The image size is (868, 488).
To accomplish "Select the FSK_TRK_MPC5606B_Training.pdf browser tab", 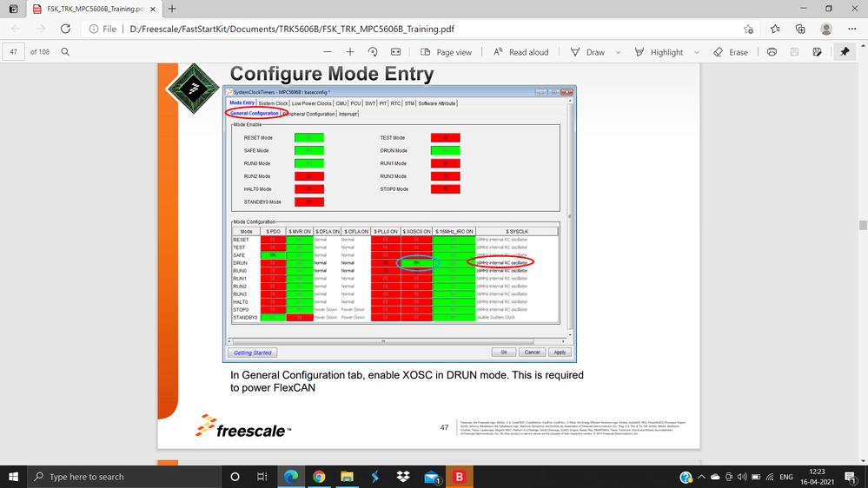I will pos(94,9).
